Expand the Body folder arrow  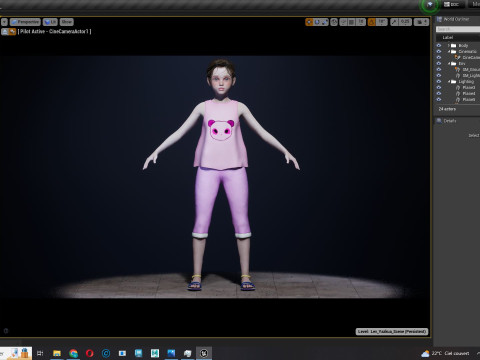pyautogui.click(x=449, y=45)
